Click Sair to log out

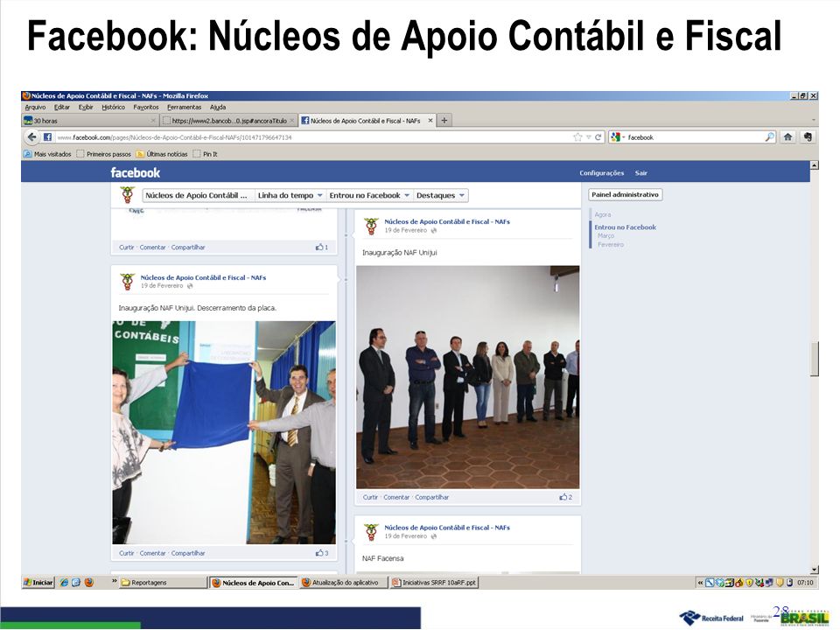641,173
